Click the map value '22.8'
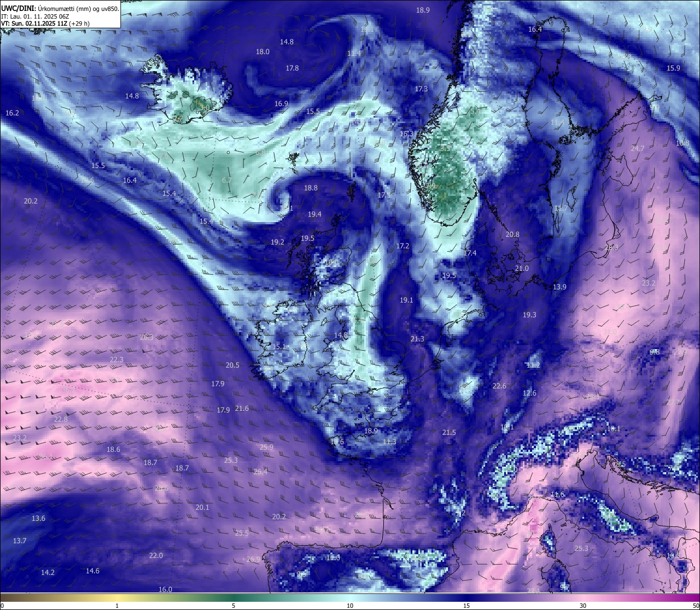Screen dimensions: 700x610 click(x=61, y=419)
